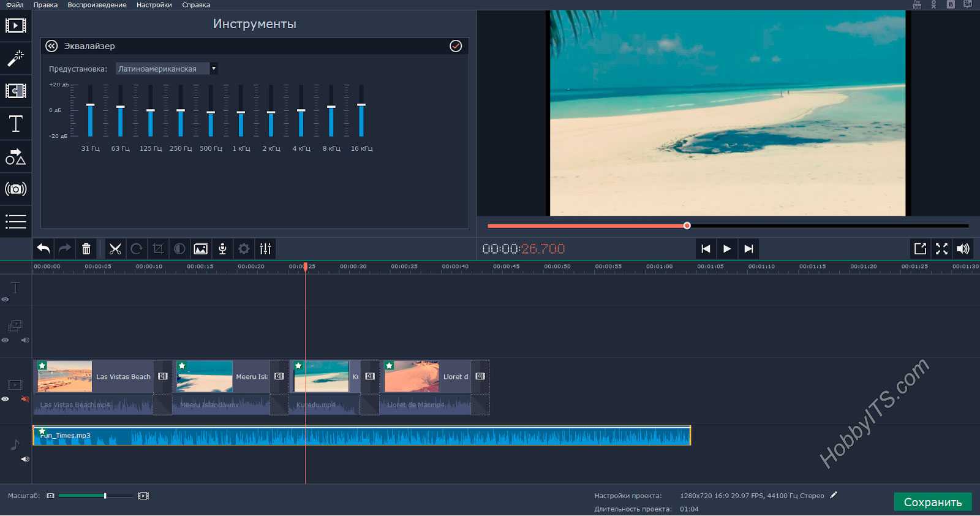Adjust the timeline zoom scale slider
This screenshot has width=980, height=516.
(96, 496)
